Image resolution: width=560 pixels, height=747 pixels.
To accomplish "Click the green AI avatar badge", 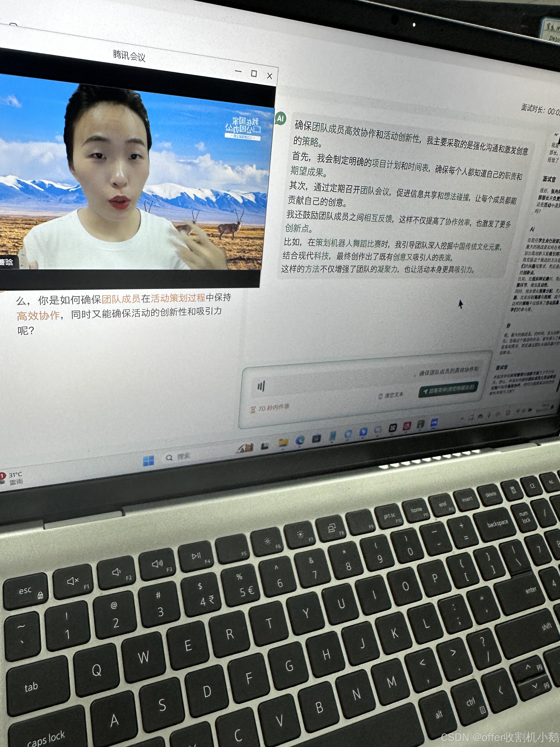I will click(281, 119).
